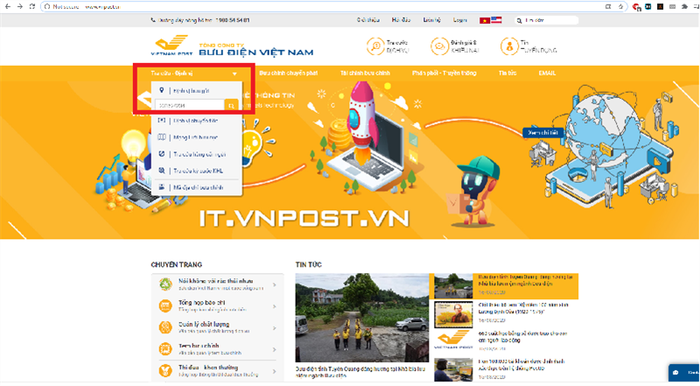Expand the 'Quản lý chất lượng' chevron
This screenshot has width=700, height=386.
[274, 328]
